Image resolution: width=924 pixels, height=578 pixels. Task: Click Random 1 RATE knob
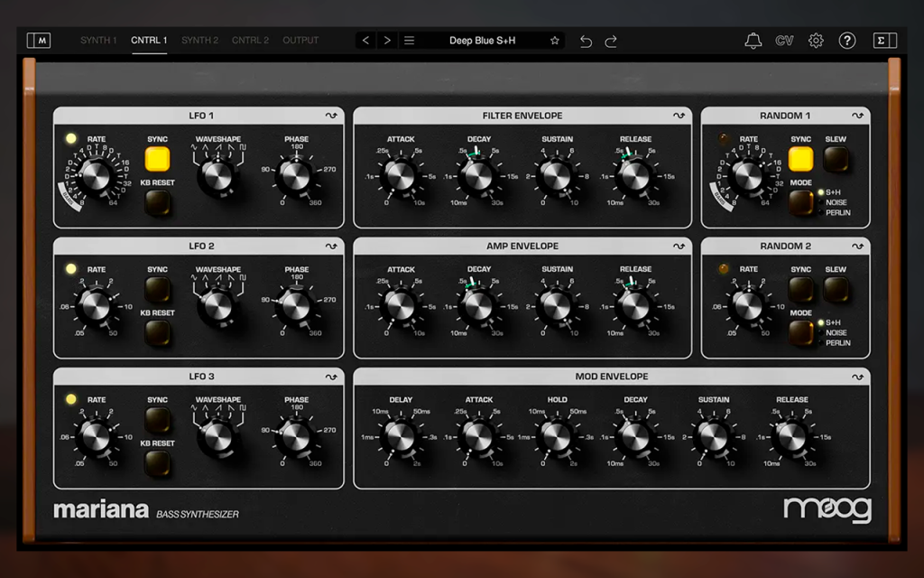[x=748, y=175]
